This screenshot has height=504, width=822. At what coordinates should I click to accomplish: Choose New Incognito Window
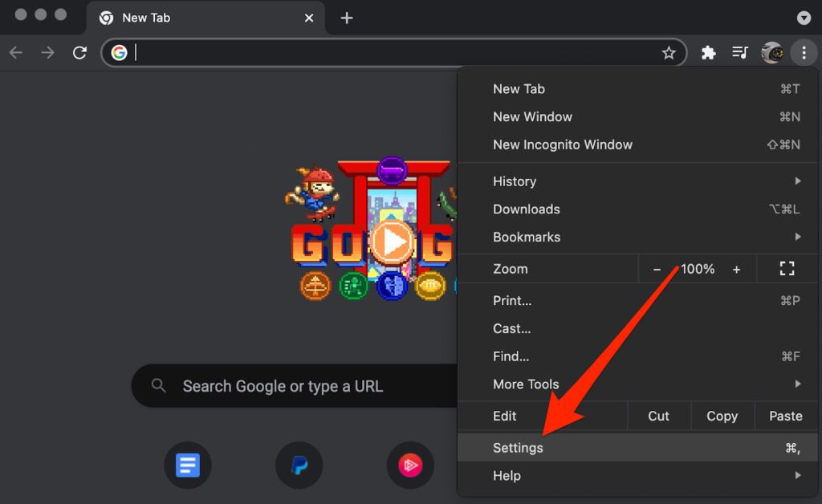tap(638, 144)
